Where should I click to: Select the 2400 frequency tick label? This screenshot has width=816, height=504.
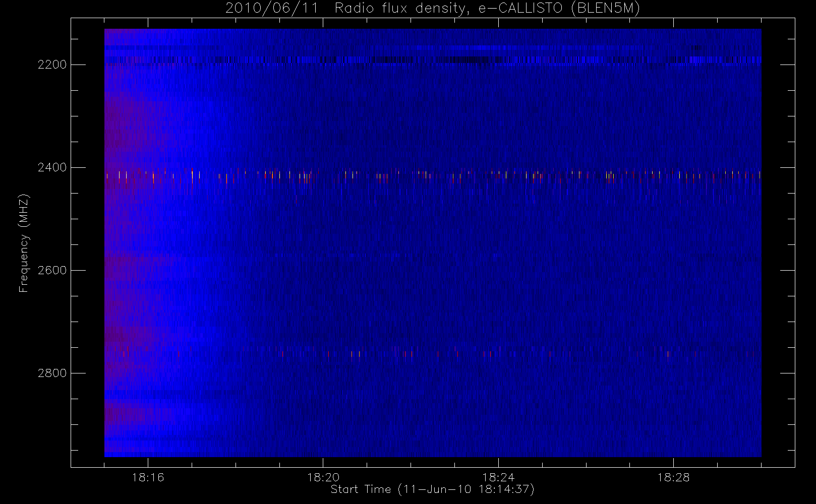pos(52,167)
